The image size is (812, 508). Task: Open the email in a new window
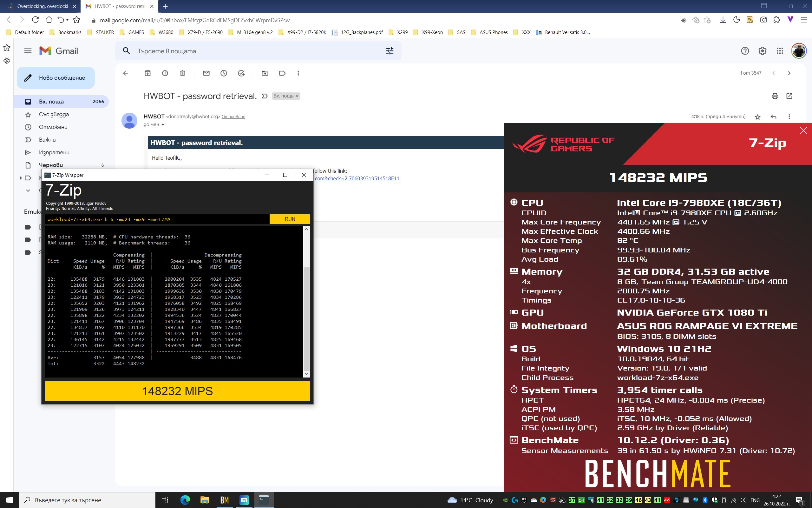point(789,96)
